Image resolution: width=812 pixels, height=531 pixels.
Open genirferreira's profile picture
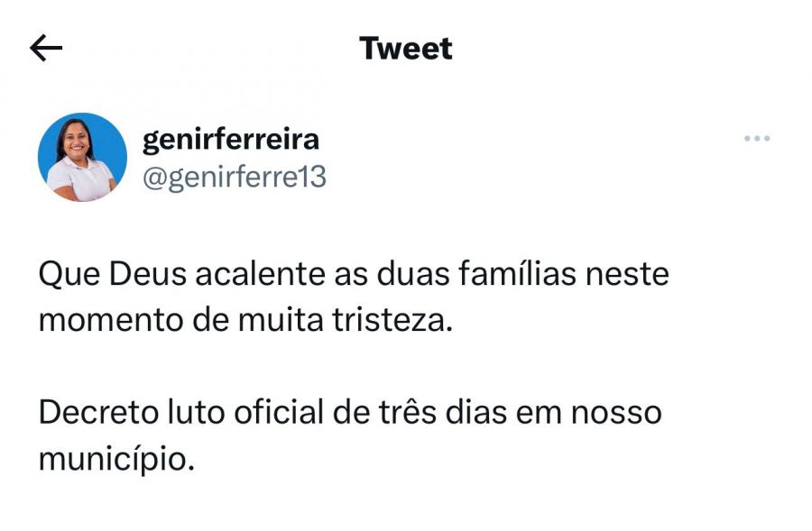coord(82,157)
